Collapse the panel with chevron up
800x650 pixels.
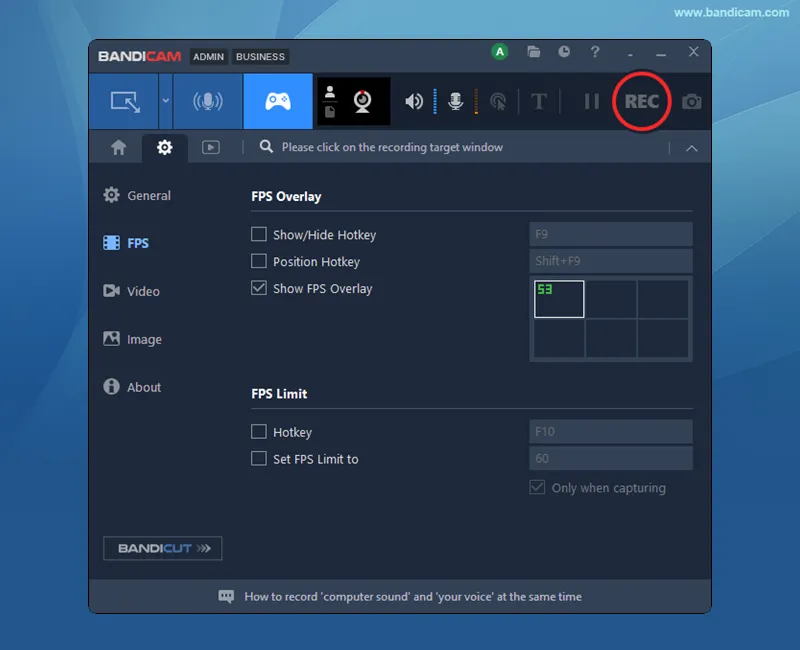point(692,148)
